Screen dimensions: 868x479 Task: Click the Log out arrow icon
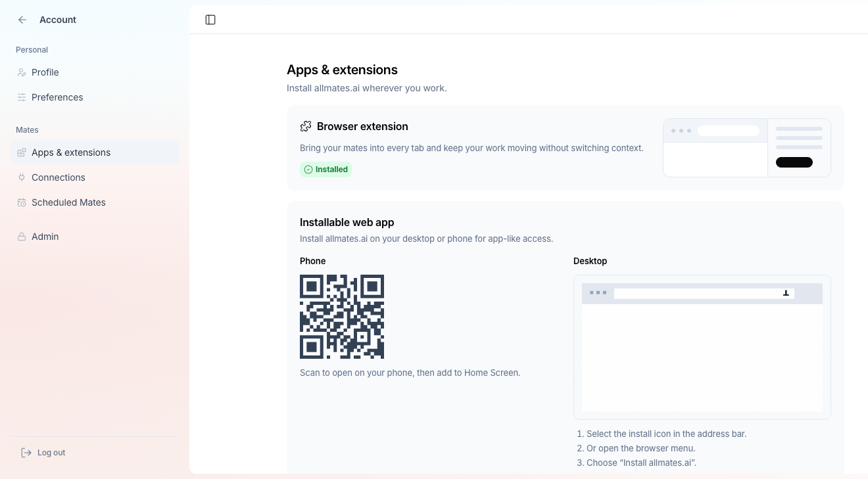[26, 453]
